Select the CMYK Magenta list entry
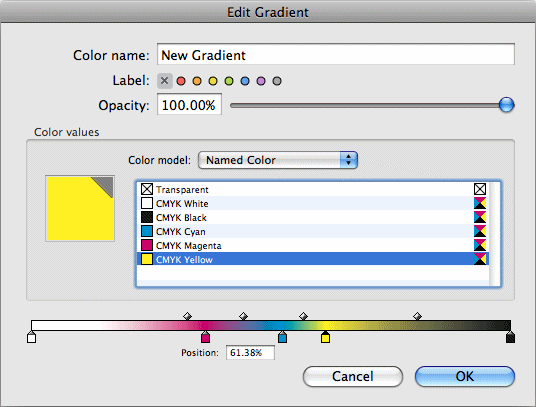This screenshot has width=536, height=407. tap(313, 245)
